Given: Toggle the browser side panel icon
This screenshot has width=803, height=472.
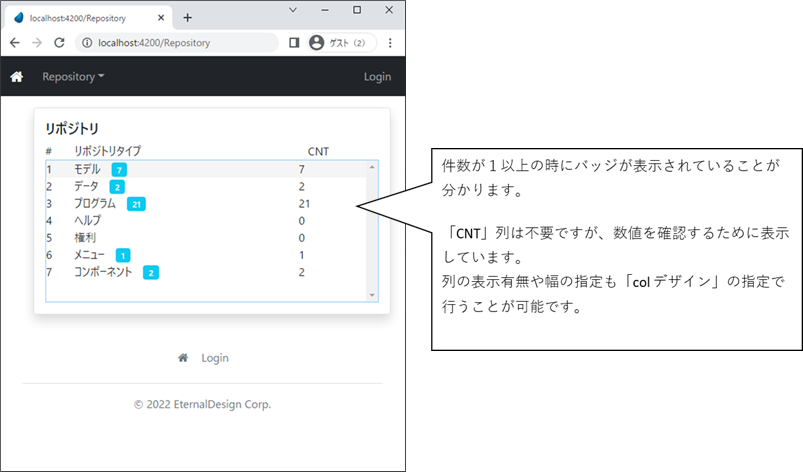Looking at the screenshot, I should click(x=294, y=43).
